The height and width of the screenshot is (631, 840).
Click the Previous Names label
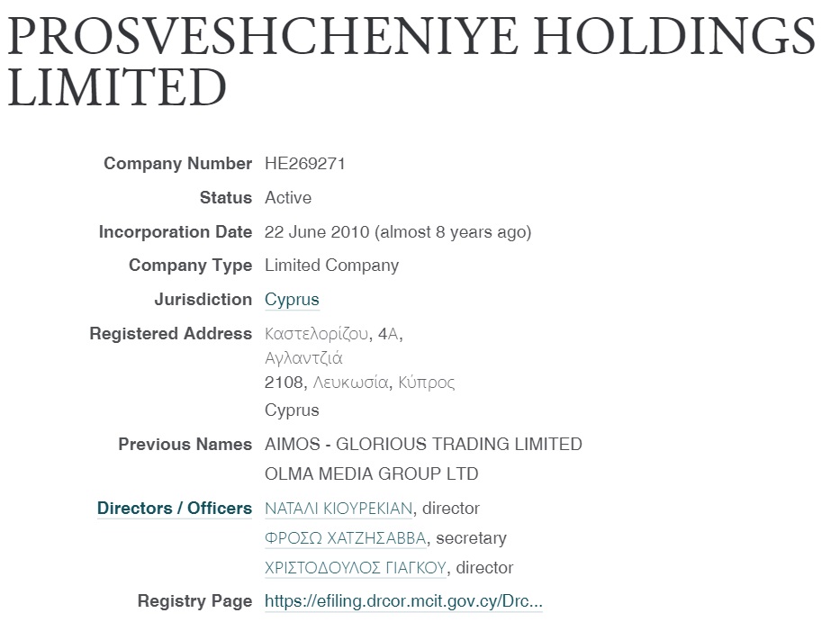point(185,444)
